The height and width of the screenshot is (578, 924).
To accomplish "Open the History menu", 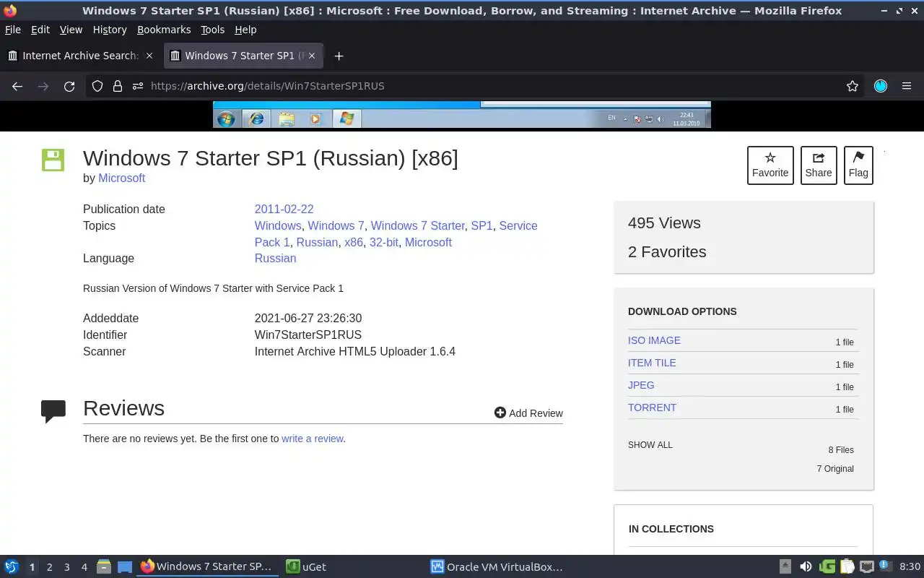I will (x=110, y=30).
